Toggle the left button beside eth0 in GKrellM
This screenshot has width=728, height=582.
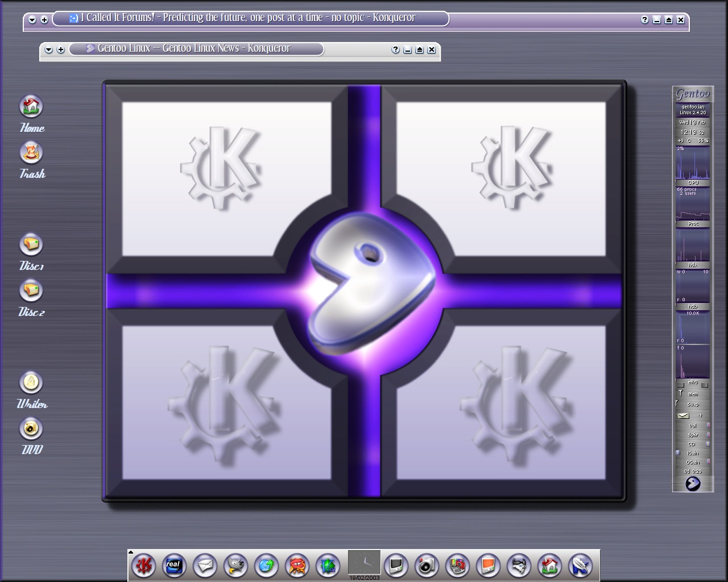coord(680,385)
